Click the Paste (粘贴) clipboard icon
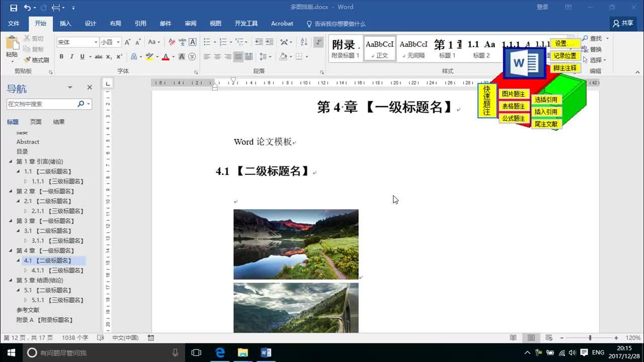The height and width of the screenshot is (362, 644). click(x=12, y=42)
